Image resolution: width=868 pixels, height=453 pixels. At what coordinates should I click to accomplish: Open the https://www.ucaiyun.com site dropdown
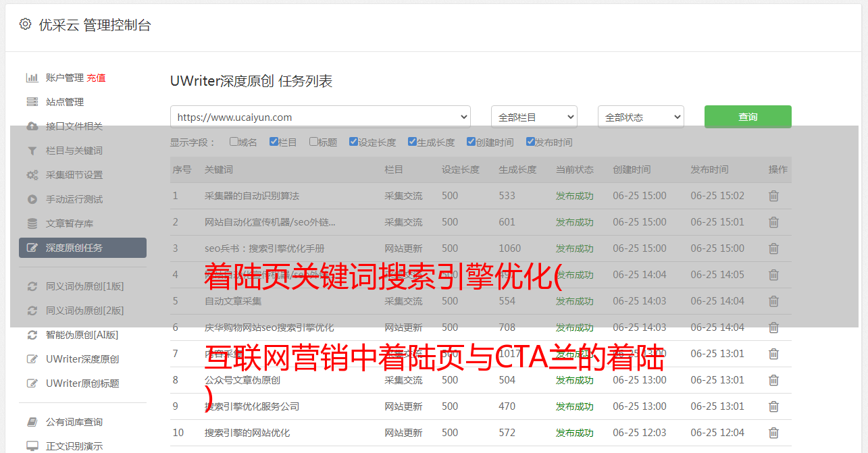pyautogui.click(x=320, y=117)
